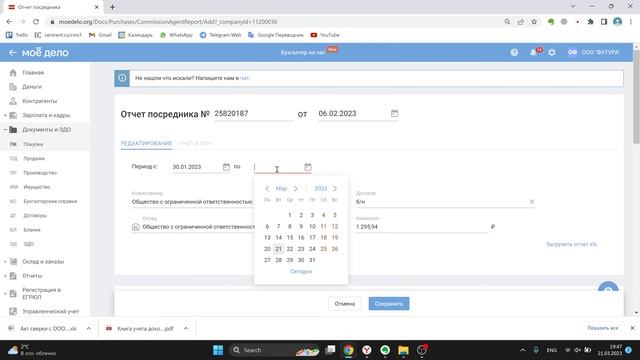Image resolution: width=640 pixels, height=360 pixels.
Task: Click the report number field 25820187
Action: click(x=253, y=114)
